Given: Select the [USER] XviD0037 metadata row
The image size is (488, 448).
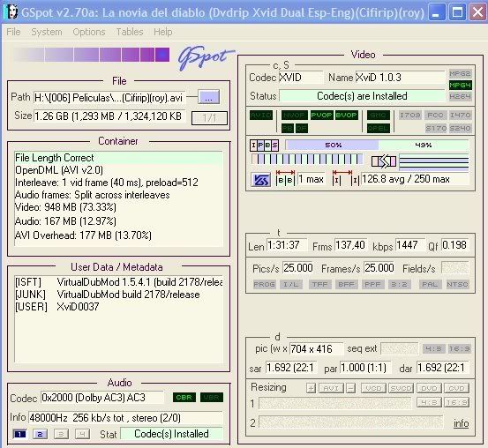Looking at the screenshot, I should (x=118, y=307).
